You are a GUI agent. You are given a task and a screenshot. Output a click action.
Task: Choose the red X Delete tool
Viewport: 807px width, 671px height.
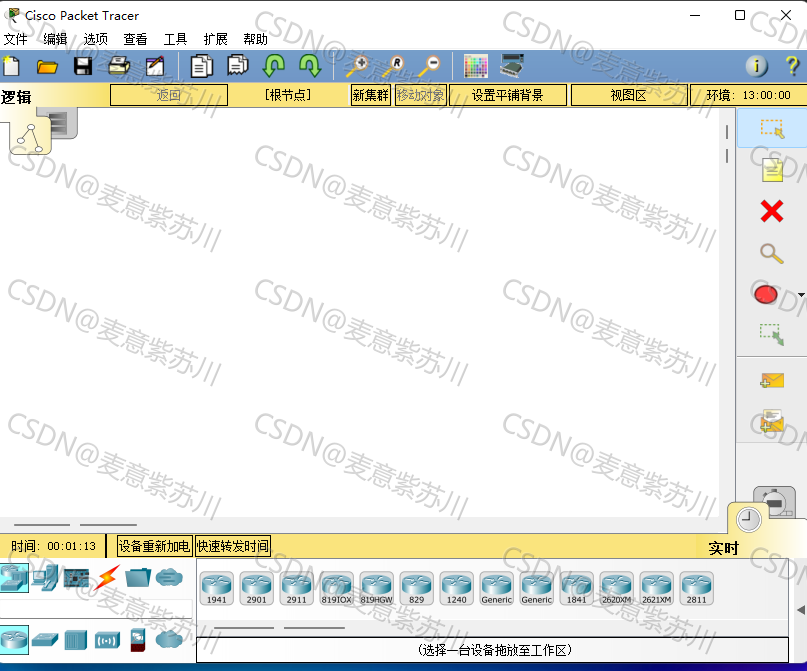tap(772, 211)
